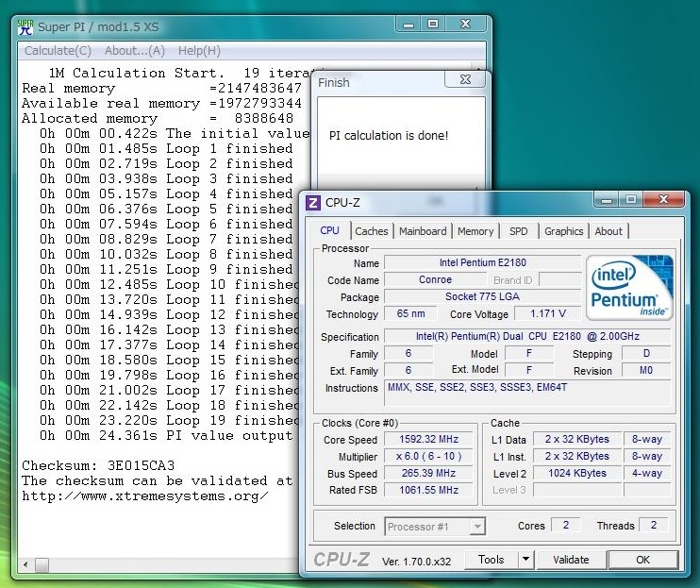700x588 pixels.
Task: Expand the Tools dropdown arrow
Action: (526, 560)
